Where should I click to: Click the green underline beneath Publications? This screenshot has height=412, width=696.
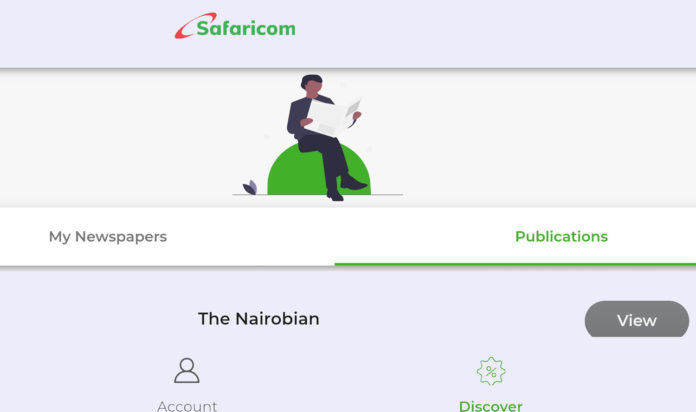(x=515, y=264)
